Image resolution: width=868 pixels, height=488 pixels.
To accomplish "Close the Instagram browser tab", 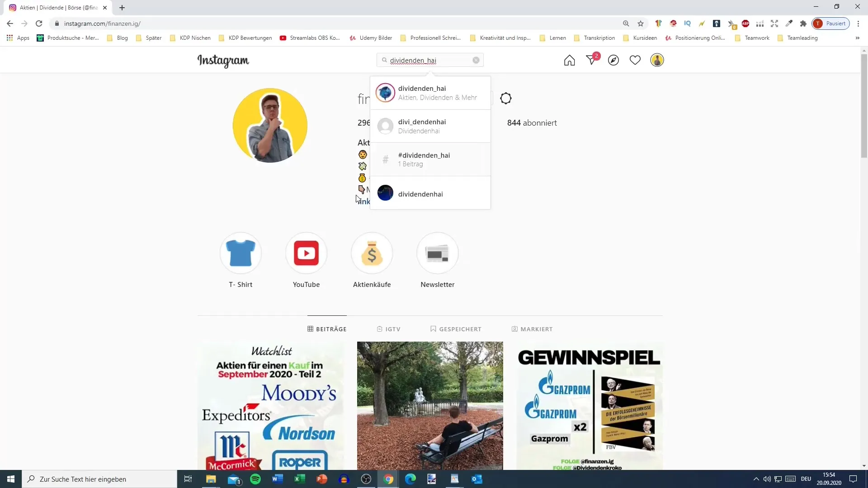I will click(104, 8).
